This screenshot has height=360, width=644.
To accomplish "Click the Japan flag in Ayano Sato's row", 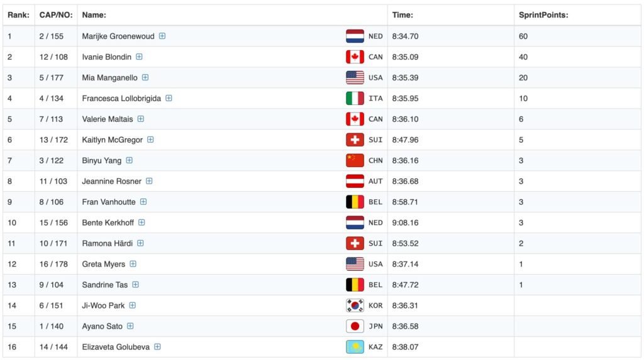I will [355, 326].
